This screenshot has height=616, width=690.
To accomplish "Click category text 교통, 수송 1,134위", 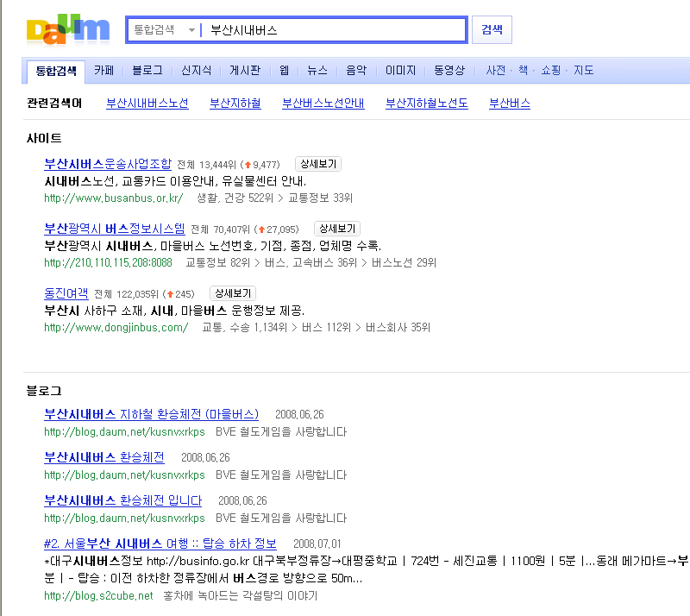I will tap(245, 328).
